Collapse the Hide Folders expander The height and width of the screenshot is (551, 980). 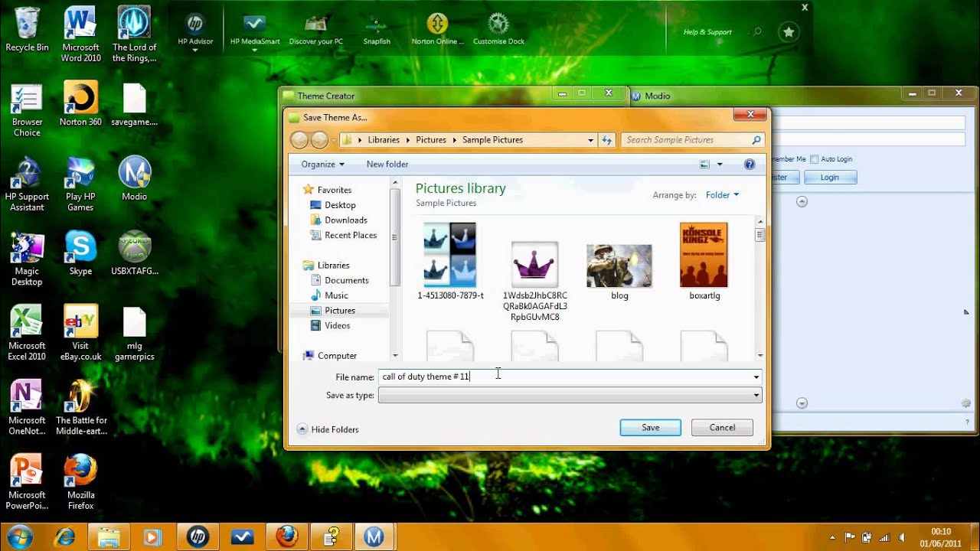point(328,429)
